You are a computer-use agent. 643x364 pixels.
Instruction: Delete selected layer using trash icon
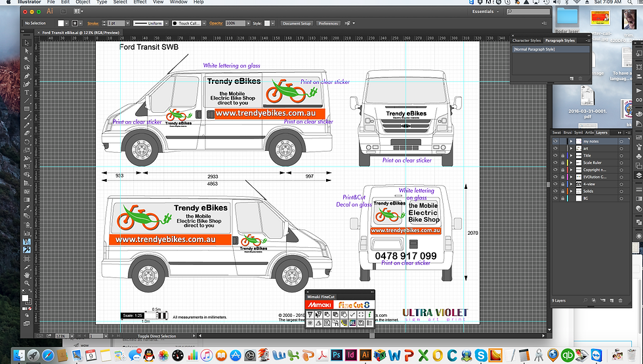tap(621, 300)
